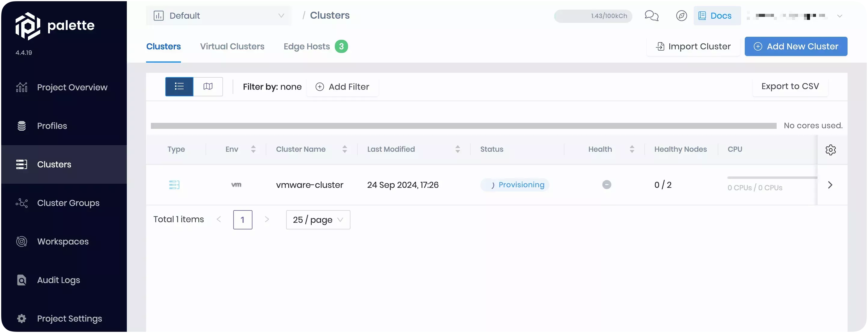Click the column settings gear icon

830,149
